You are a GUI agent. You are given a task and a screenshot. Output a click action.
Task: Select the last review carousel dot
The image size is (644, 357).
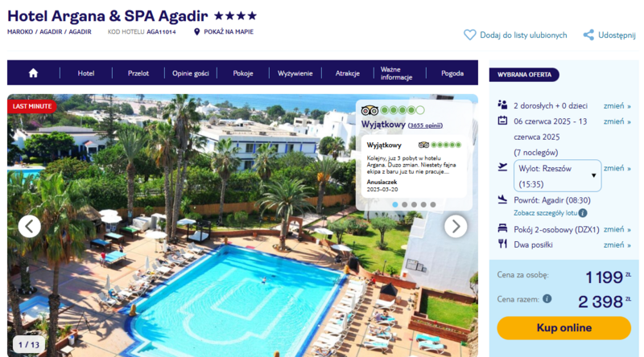433,204
